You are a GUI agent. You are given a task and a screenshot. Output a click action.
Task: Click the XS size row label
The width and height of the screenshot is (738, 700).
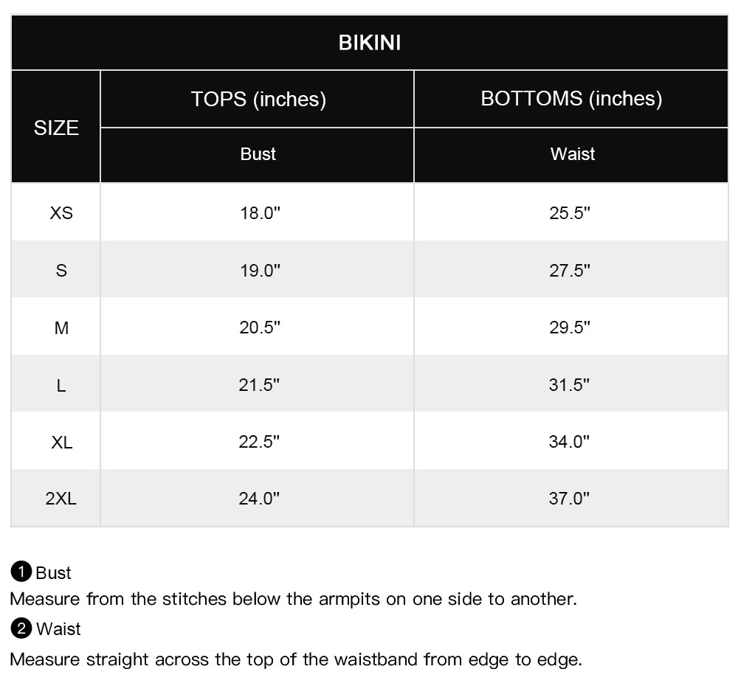61,213
